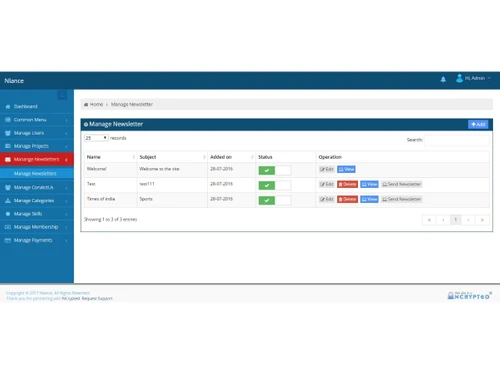Open the Manage Membership menu entry

pos(37,227)
